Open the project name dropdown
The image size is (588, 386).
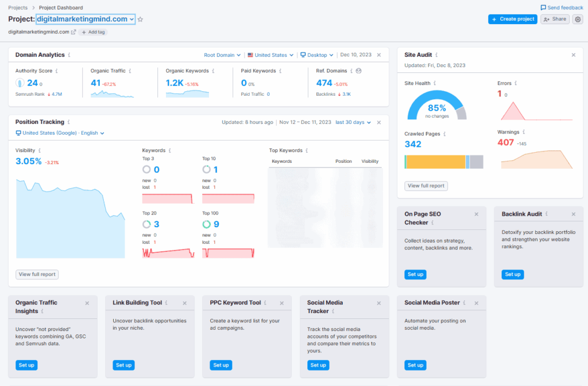click(x=86, y=20)
